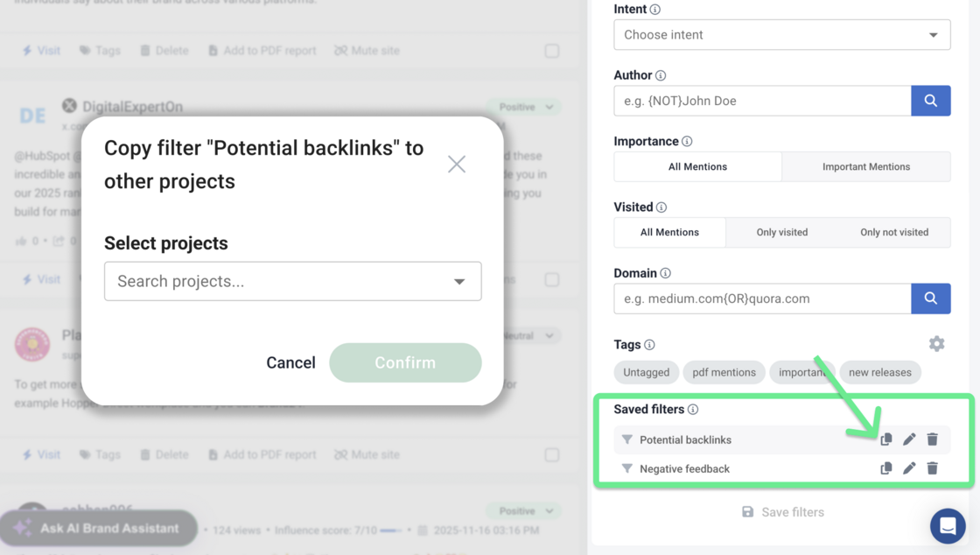
Task: Open tags settings gear
Action: coord(936,344)
